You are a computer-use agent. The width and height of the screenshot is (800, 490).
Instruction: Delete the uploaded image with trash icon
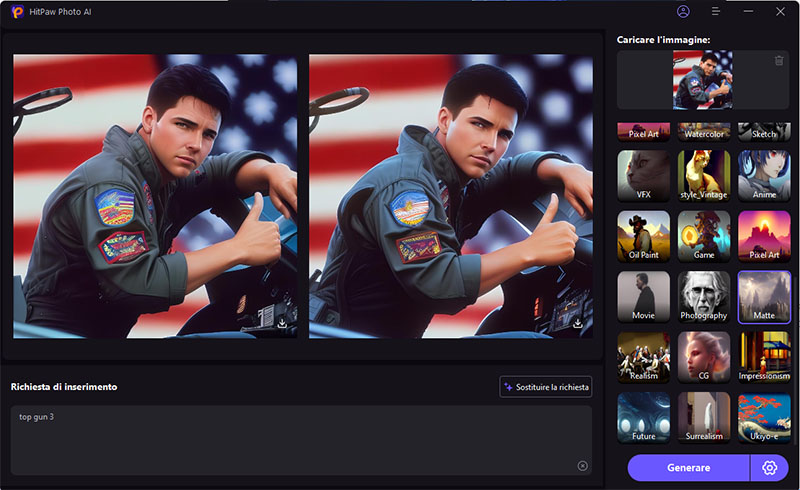click(x=779, y=61)
